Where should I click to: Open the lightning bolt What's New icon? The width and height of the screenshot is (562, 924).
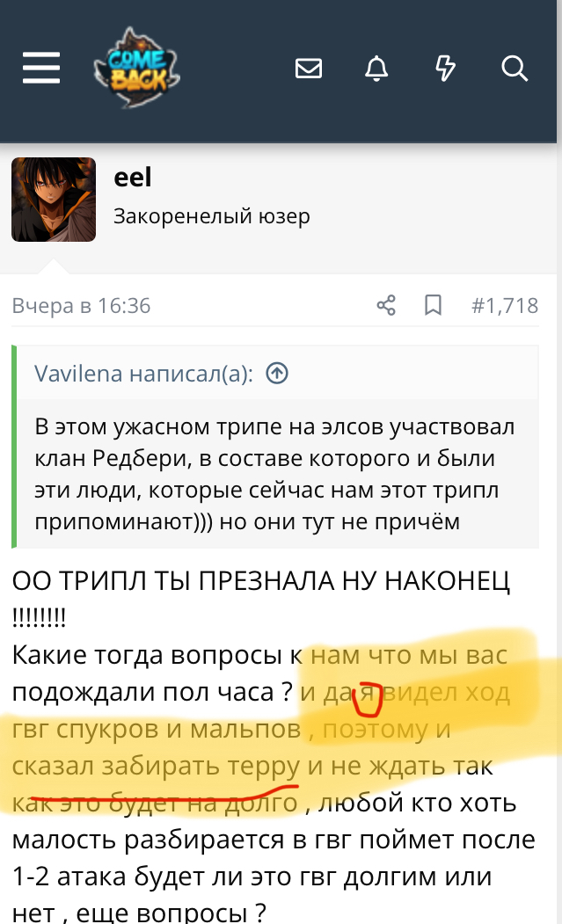(445, 69)
